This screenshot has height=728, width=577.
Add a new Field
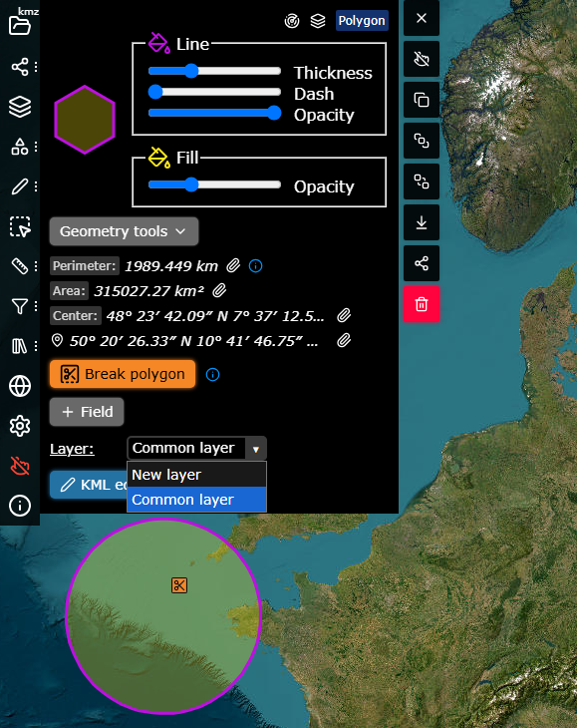coord(87,412)
